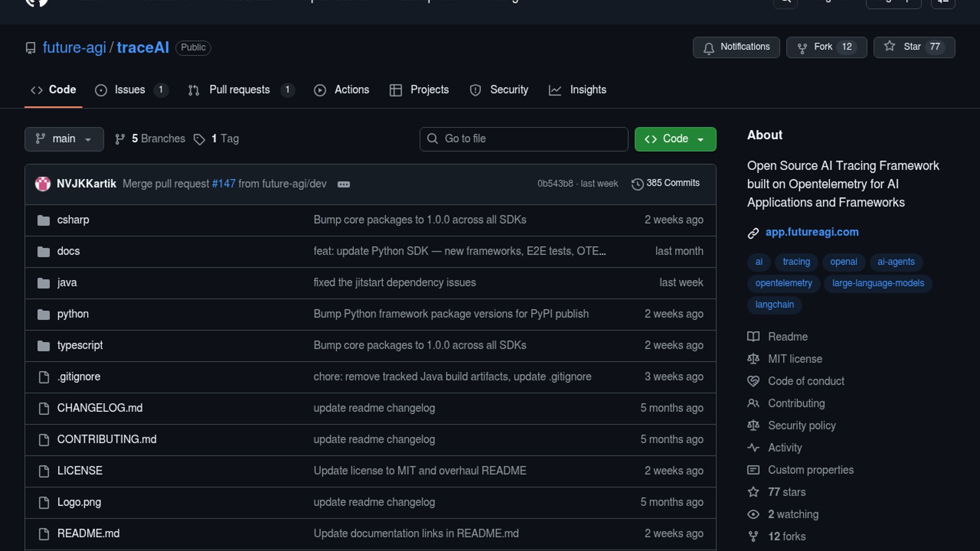Open pull request #147 link

click(224, 184)
